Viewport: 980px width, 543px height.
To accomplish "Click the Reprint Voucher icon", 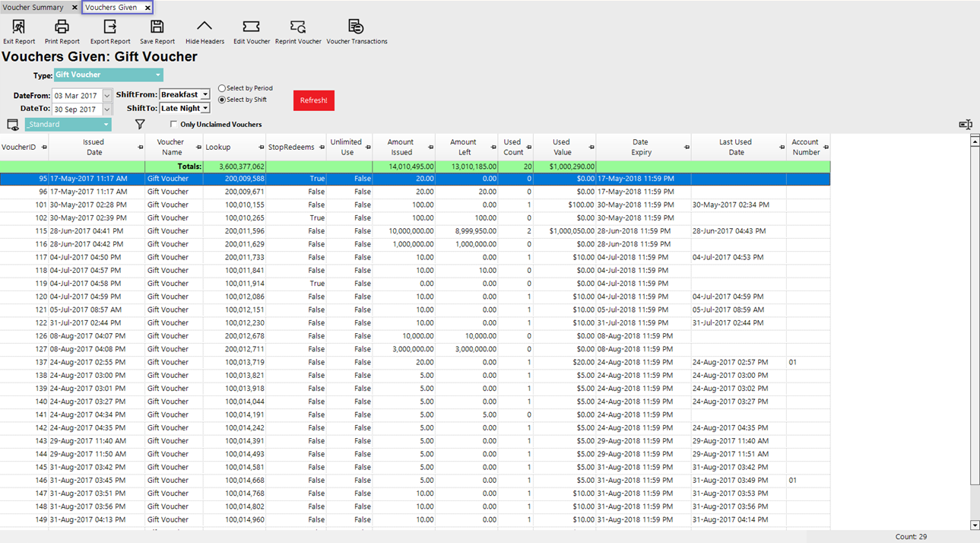I will coord(298,27).
